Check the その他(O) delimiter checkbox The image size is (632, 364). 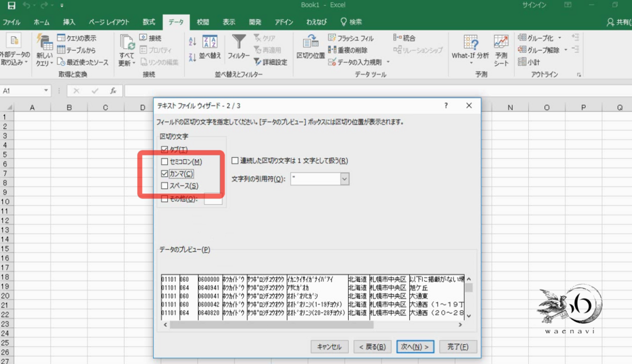164,199
